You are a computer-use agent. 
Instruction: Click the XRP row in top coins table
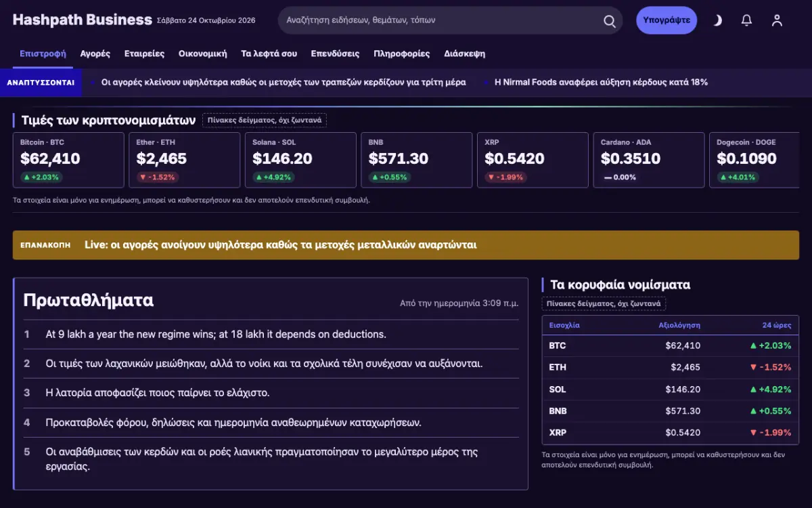[x=671, y=432]
